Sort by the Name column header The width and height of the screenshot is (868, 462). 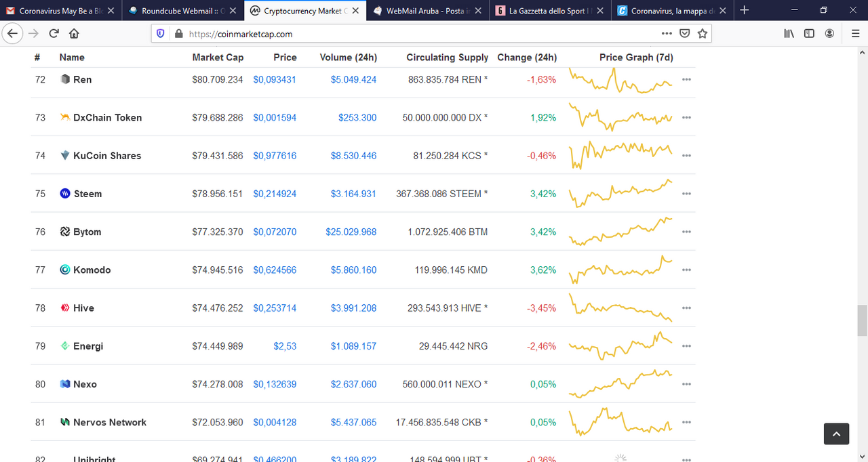[72, 58]
